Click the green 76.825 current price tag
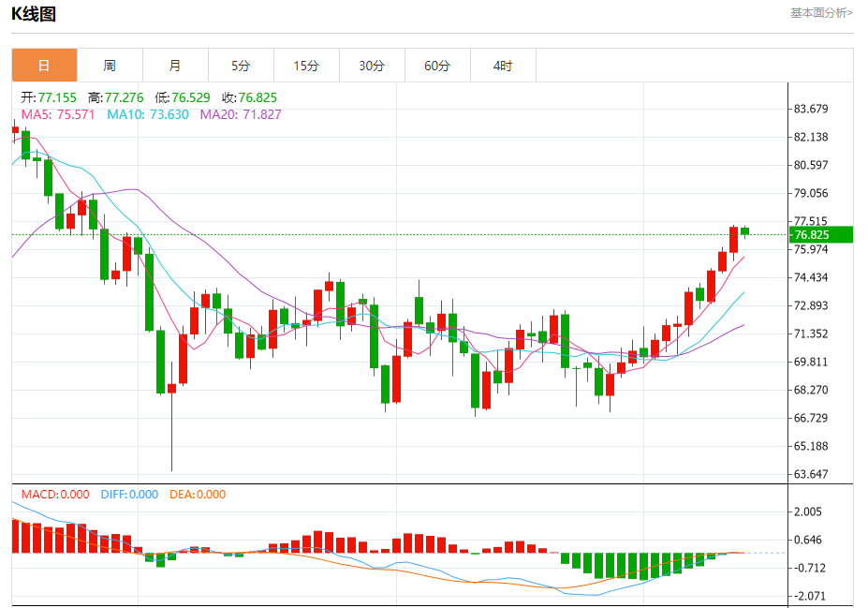Image resolution: width=868 pixels, height=608 pixels. tap(821, 235)
